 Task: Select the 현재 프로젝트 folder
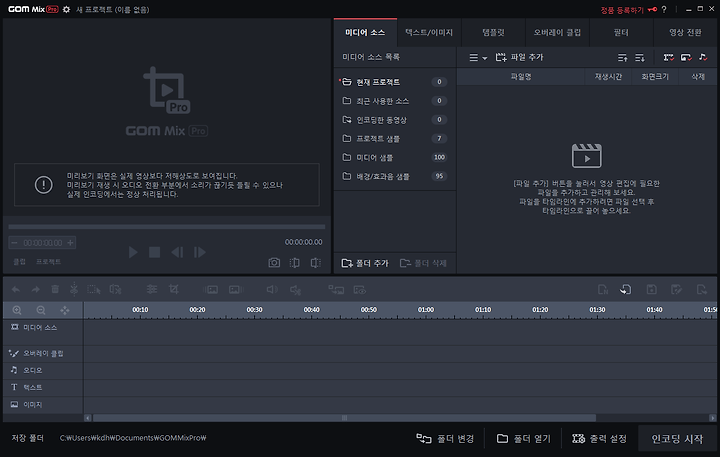pyautogui.click(x=394, y=82)
